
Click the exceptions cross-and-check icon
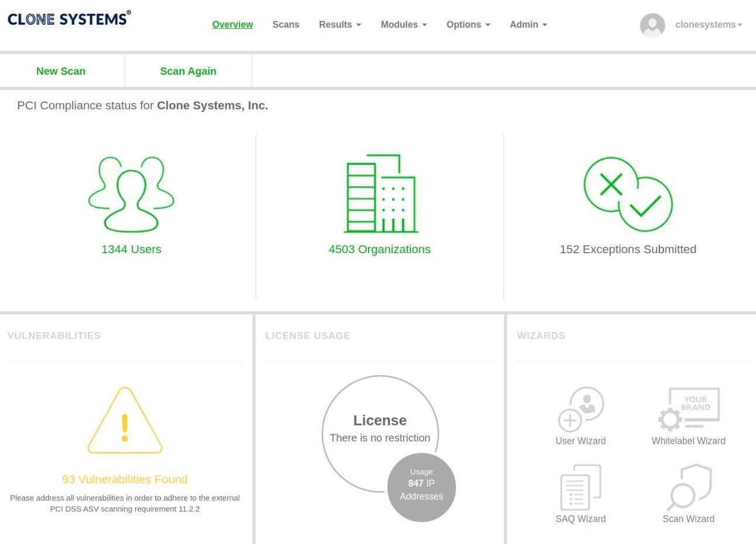(628, 194)
